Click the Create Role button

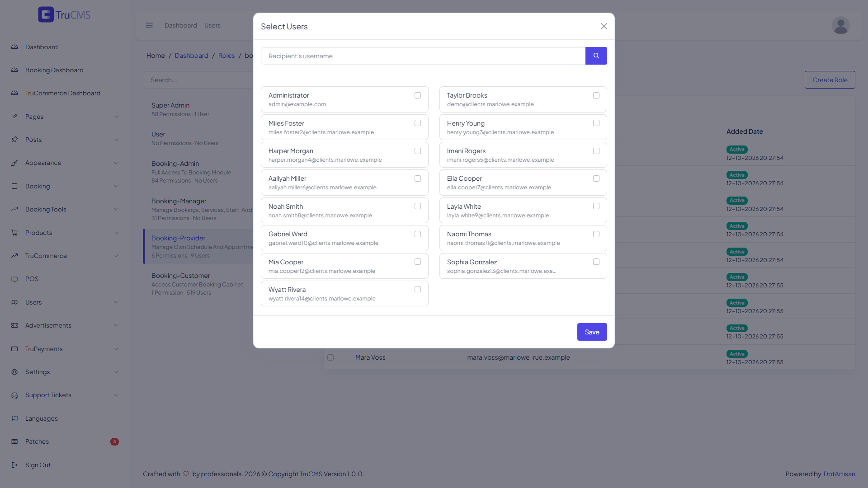coord(830,80)
